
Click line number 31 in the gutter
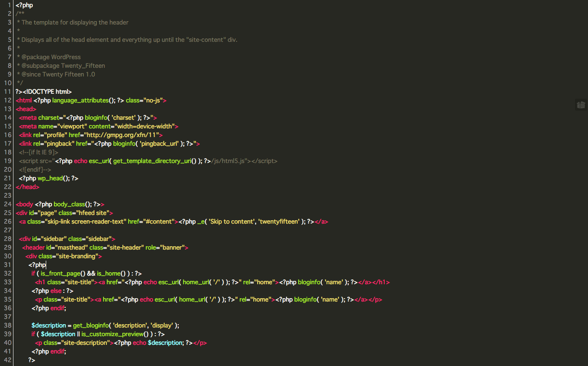[x=7, y=265]
